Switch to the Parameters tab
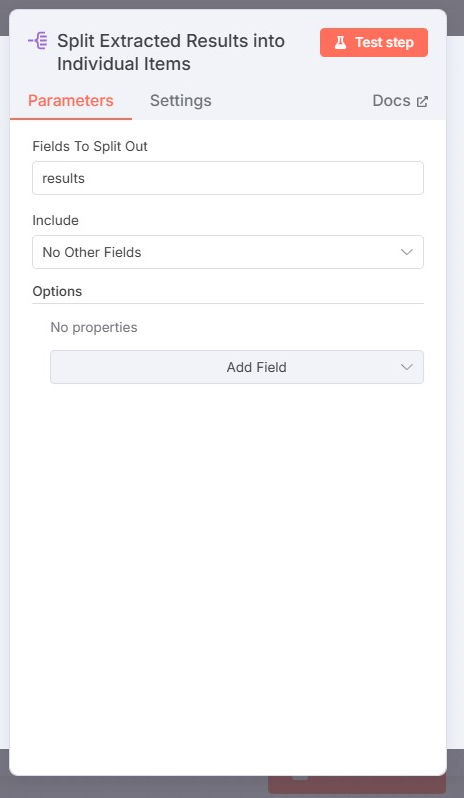464x798 pixels. click(x=71, y=101)
